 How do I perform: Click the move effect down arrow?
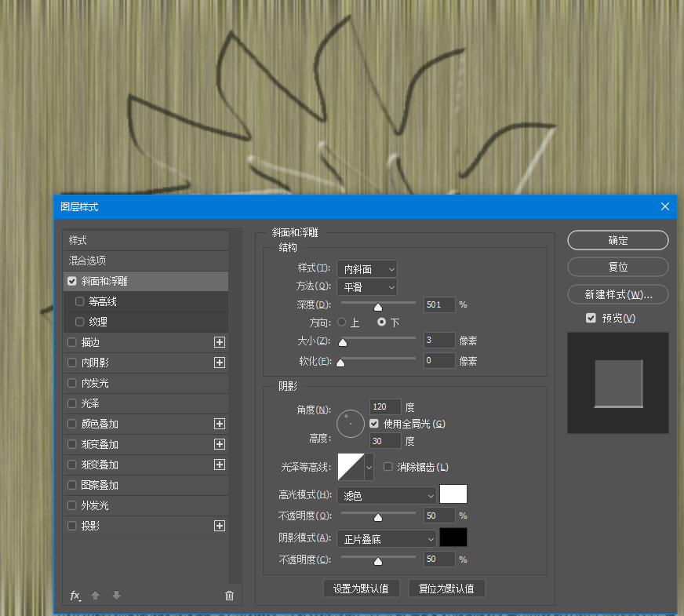pyautogui.click(x=116, y=595)
